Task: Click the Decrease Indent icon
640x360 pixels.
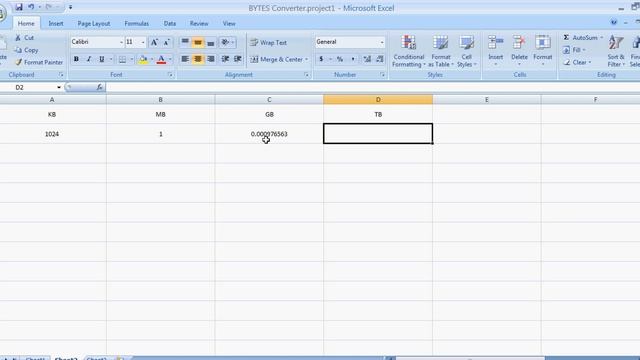Action: 225,60
